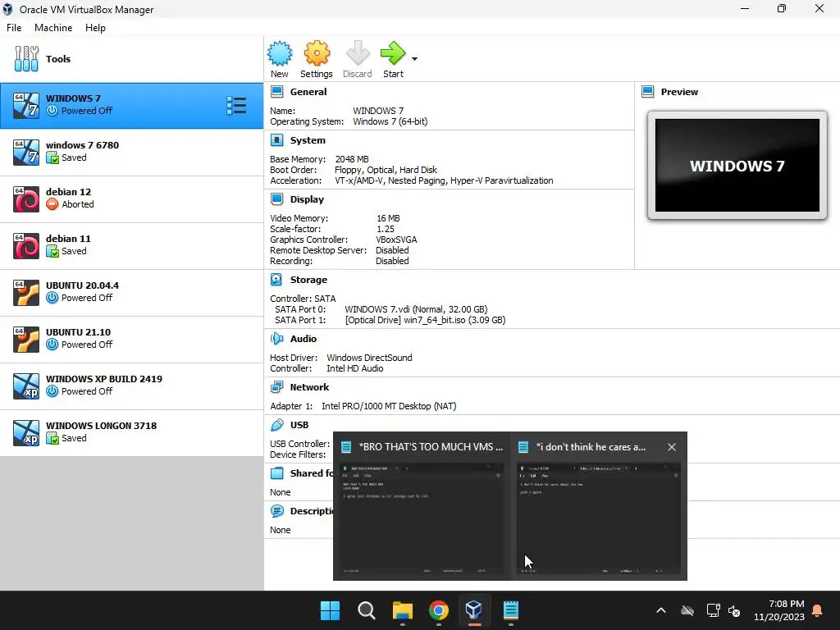Viewport: 840px width, 630px height.
Task: Show hidden tray icons chevron
Action: [661, 610]
